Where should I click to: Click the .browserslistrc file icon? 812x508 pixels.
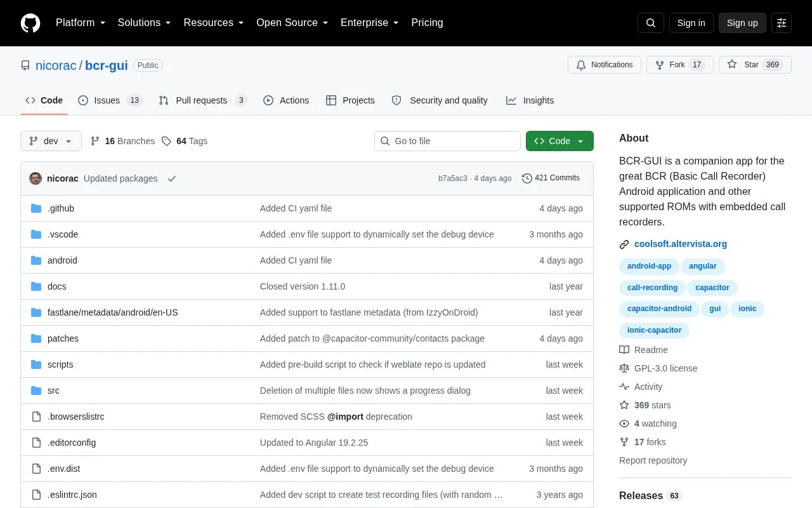[36, 417]
